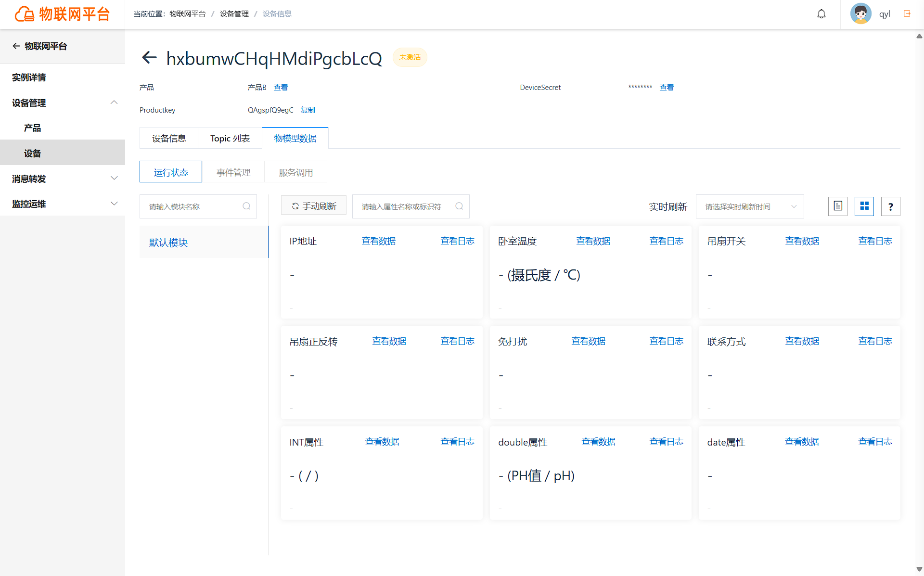Click 查看数据 for 免打扰
Image resolution: width=924 pixels, height=576 pixels.
pos(589,341)
